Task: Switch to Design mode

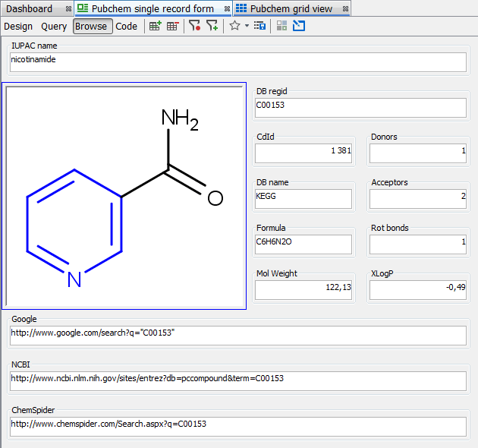Action: (18, 26)
